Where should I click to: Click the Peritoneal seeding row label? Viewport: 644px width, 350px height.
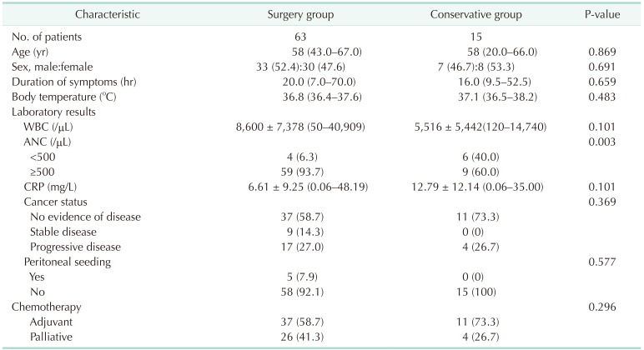point(67,262)
